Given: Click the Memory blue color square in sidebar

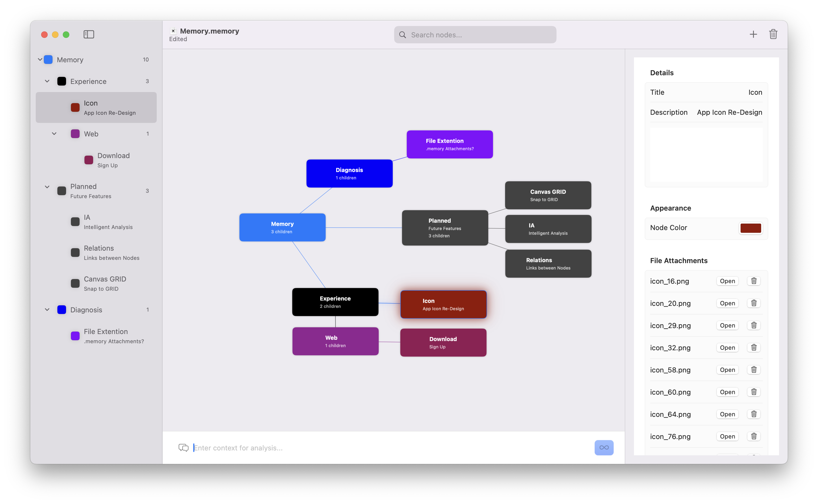Looking at the screenshot, I should (x=48, y=60).
